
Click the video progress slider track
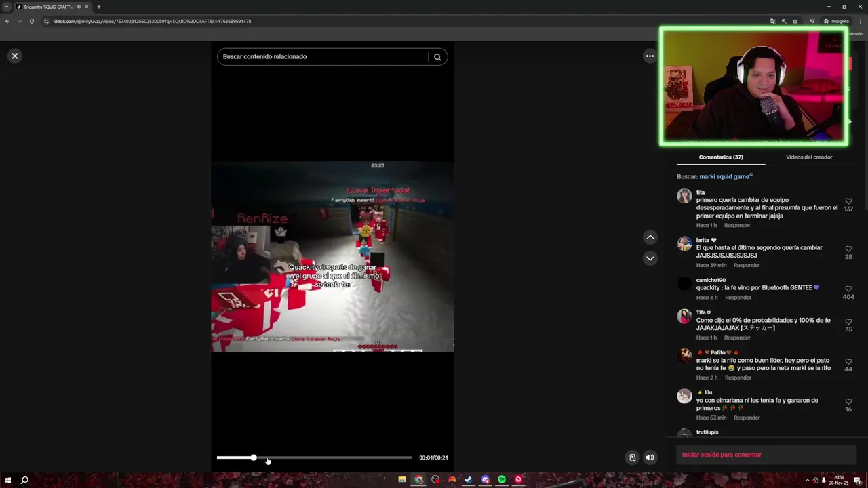[314, 458]
